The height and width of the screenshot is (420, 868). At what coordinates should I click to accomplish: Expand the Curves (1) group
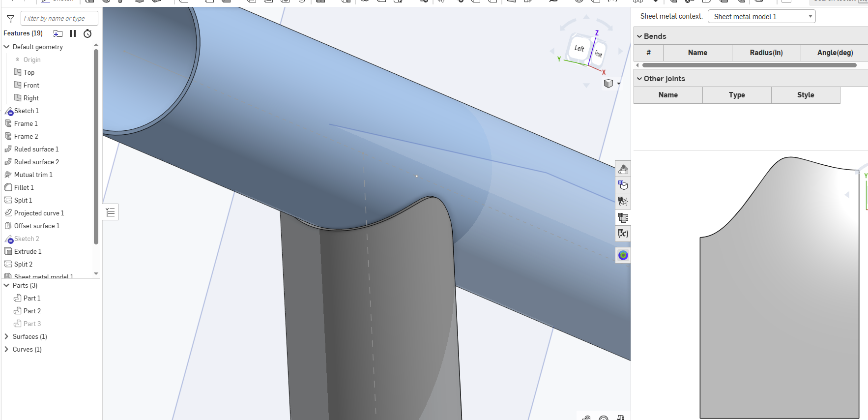[6, 349]
